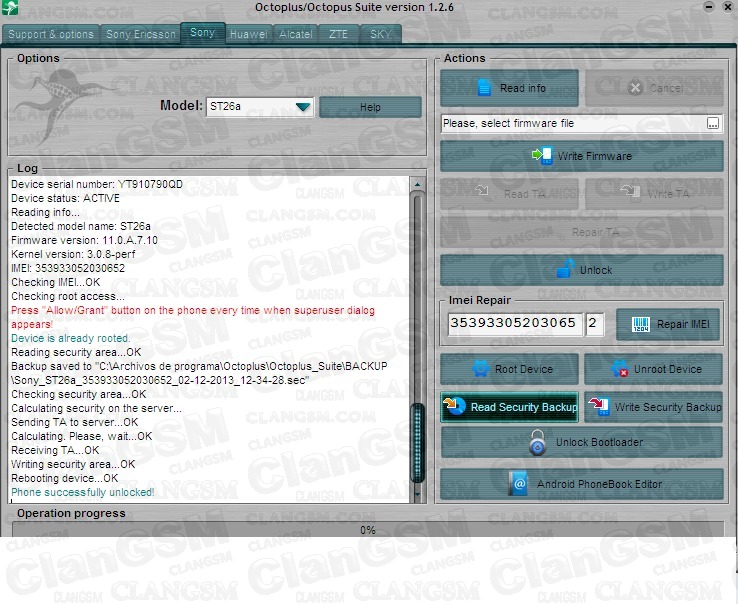
Task: Close the Octoplus Suite window
Action: pos(727,7)
